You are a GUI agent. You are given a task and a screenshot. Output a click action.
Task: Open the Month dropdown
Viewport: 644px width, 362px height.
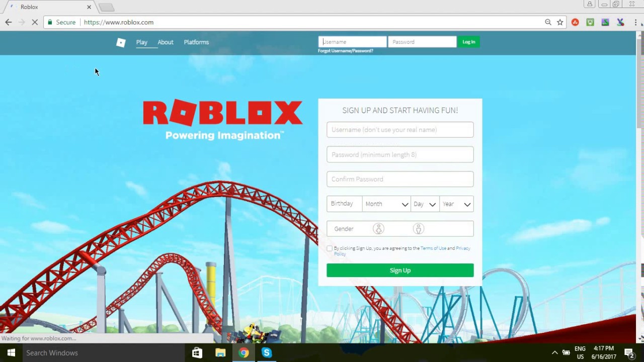click(x=386, y=204)
